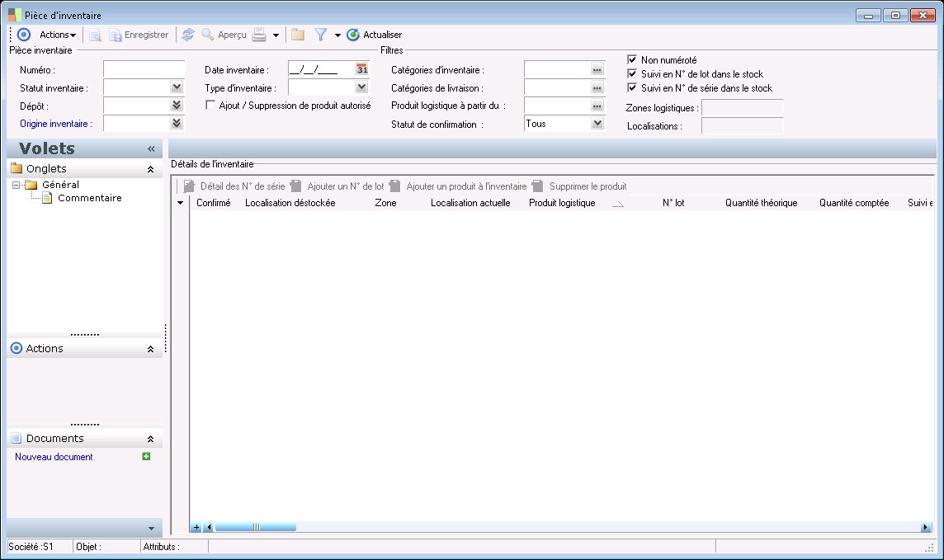Screen dimensions: 944x560
Task: Open the printer dropdown arrow
Action: 276,35
